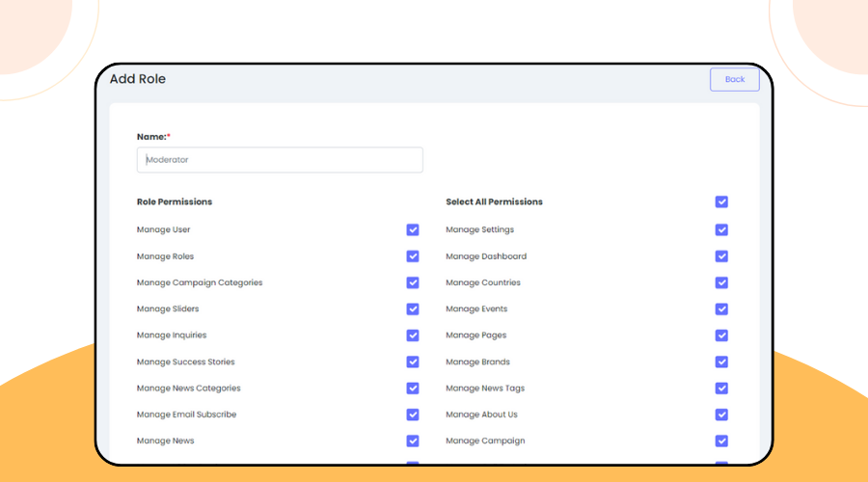This screenshot has width=868, height=482.
Task: Toggle the Manage Countries checkbox
Action: tap(721, 283)
